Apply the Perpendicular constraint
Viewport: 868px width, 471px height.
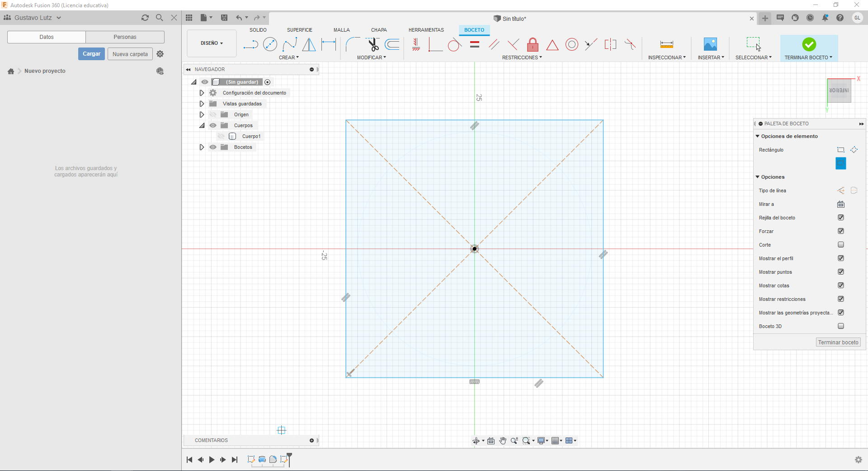coord(513,44)
